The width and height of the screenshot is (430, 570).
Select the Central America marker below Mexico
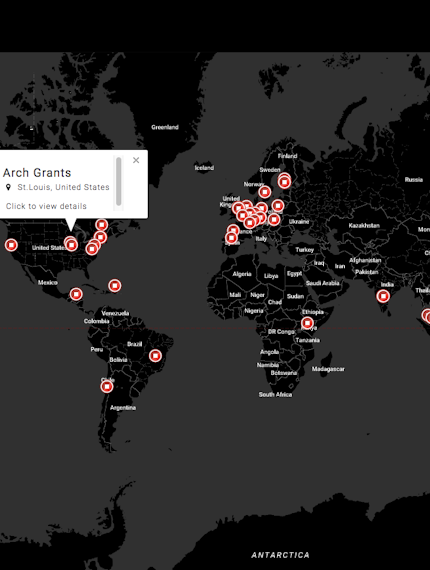tap(76, 294)
